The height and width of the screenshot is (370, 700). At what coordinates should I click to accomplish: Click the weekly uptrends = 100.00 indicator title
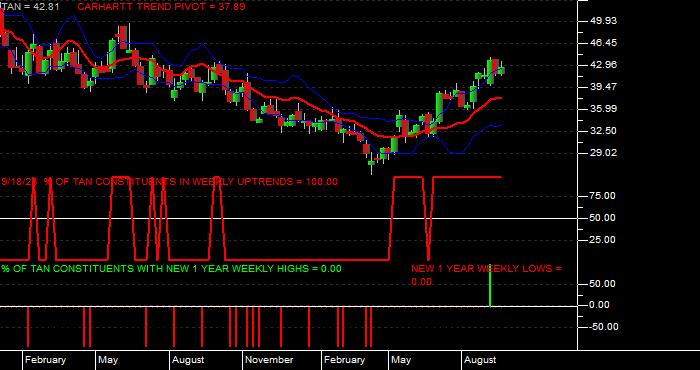(x=170, y=182)
